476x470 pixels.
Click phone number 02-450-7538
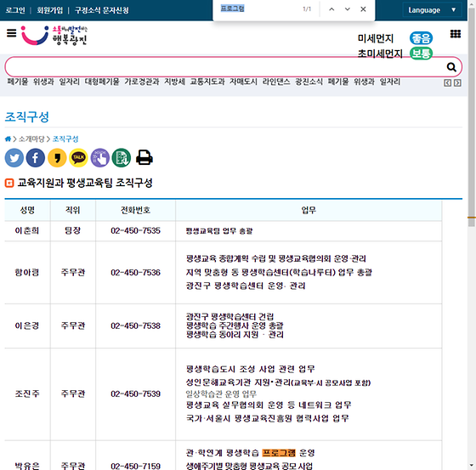[135, 326]
